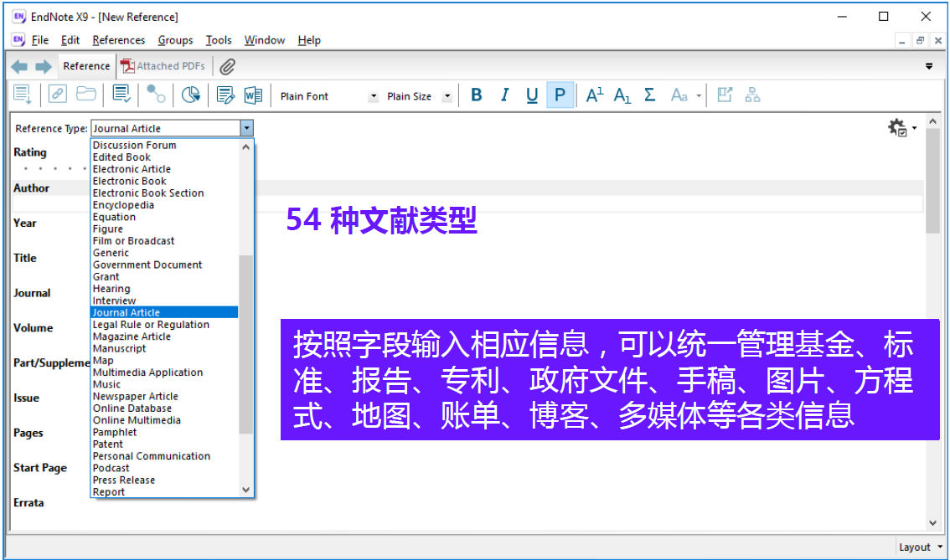The width and height of the screenshot is (950, 560).
Task: Open the Help menu
Action: (x=309, y=40)
